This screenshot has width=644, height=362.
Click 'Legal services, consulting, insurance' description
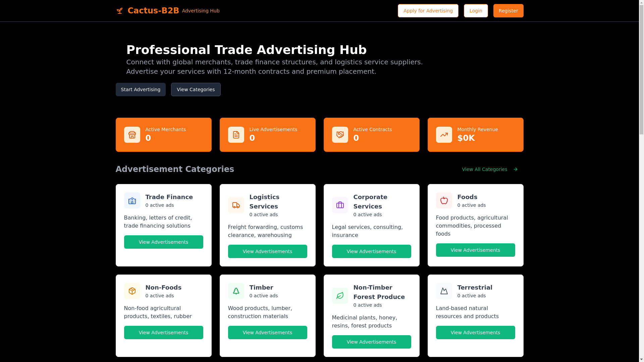(x=367, y=231)
